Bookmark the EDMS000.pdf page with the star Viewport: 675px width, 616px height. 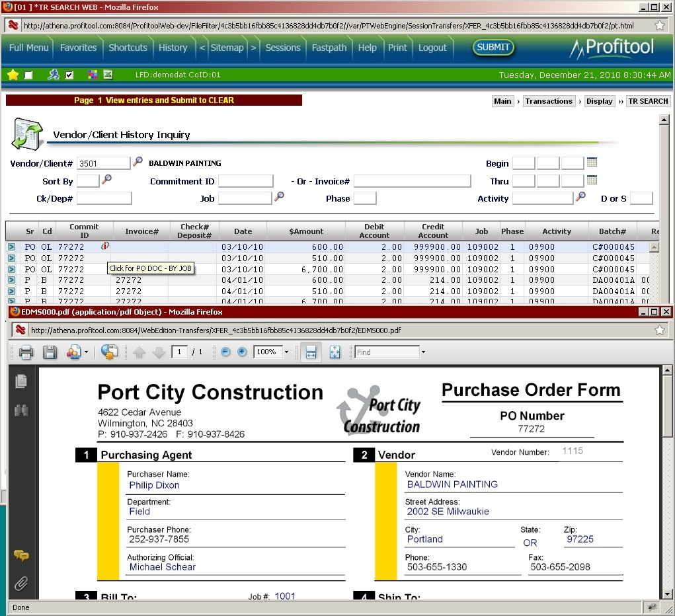[660, 330]
